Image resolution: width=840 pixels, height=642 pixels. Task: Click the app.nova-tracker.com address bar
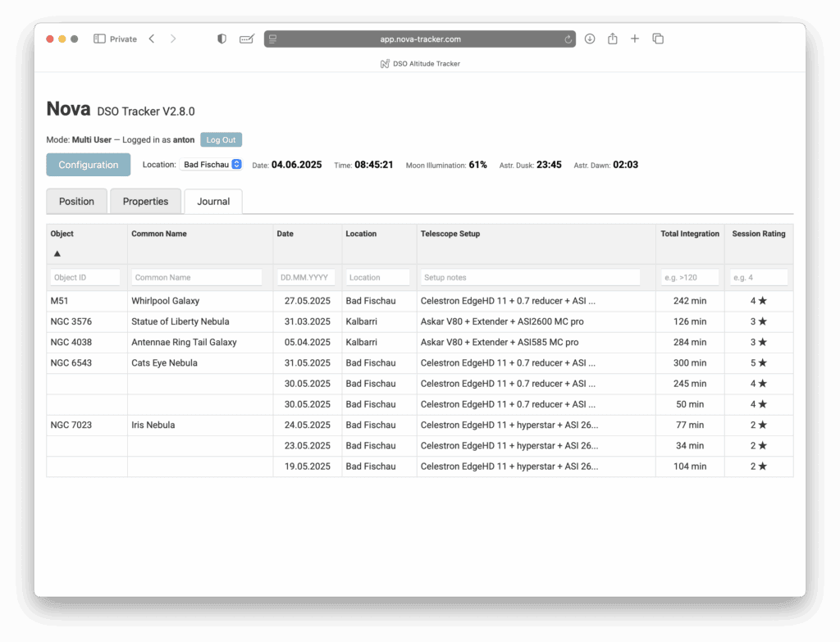pyautogui.click(x=420, y=39)
